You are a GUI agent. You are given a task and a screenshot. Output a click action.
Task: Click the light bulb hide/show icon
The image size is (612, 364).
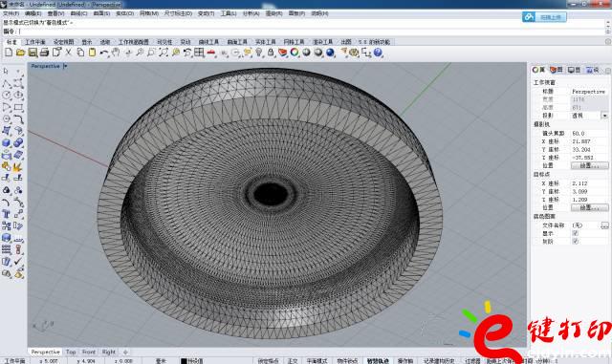coord(258,53)
